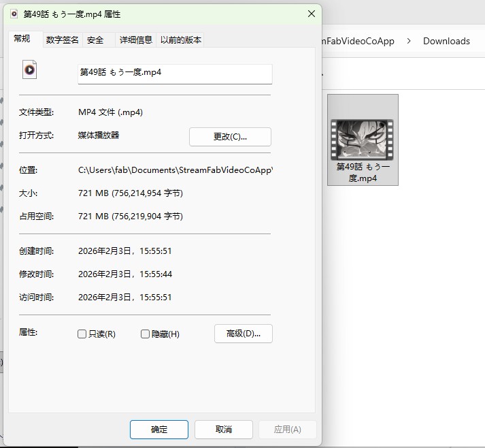This screenshot has width=485, height=448.
Task: Click the 取消 button
Action: 224,430
